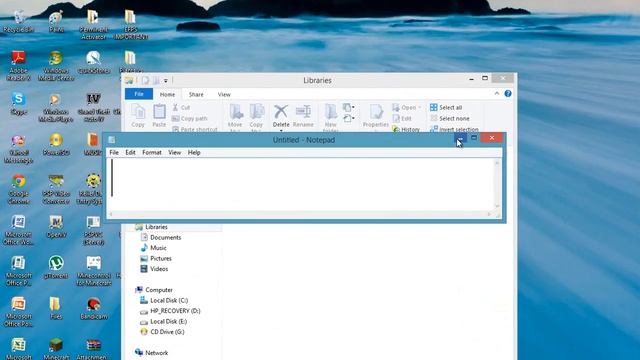Screen dimensions: 640x360
Task: Collapse the Libraries ribbon with the chevron
Action: click(x=497, y=93)
